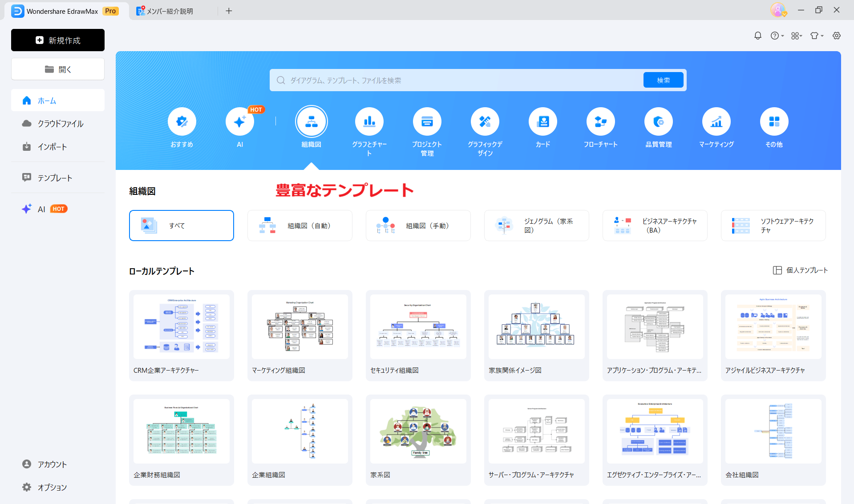Screen dimensions: 854x504
Task: Click the 新規作成 button
Action: (x=57, y=40)
